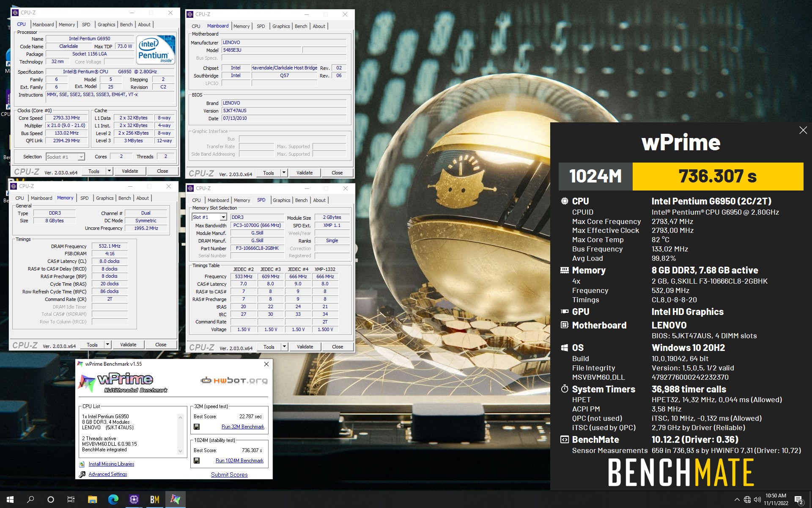Click scroll up arrow in CPU List
Viewport: 812px width, 508px height.
pos(181,417)
